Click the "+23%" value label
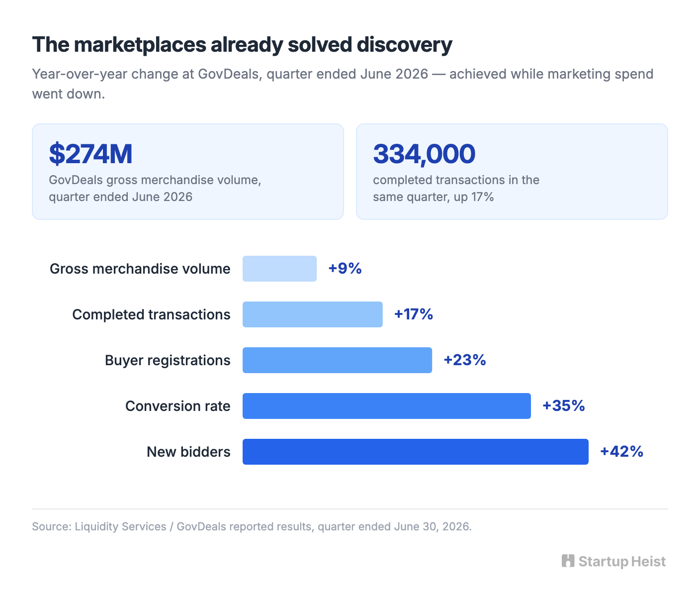 coord(465,360)
